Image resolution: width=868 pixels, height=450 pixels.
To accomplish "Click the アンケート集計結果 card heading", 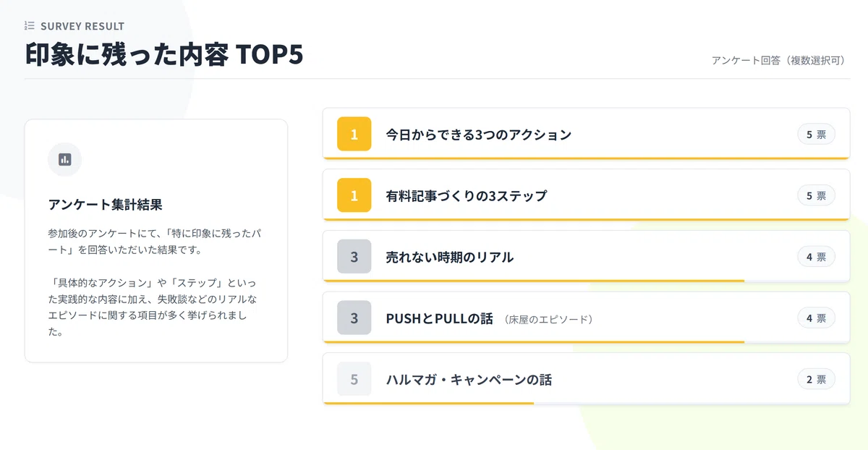I will [105, 205].
